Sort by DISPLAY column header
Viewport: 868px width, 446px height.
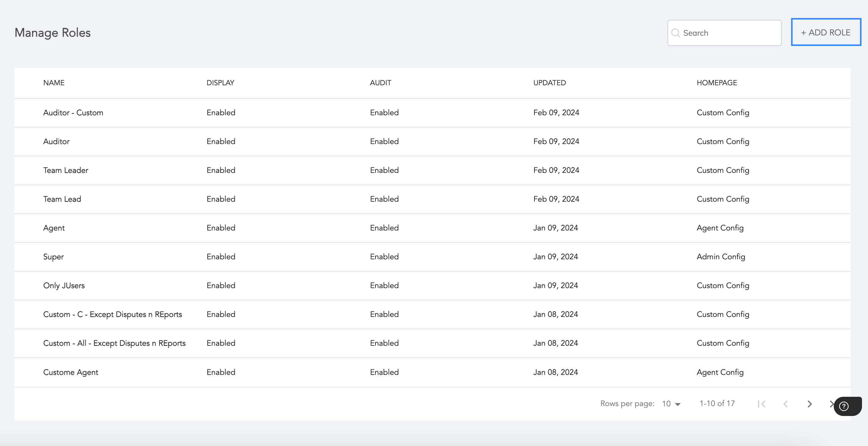point(220,83)
